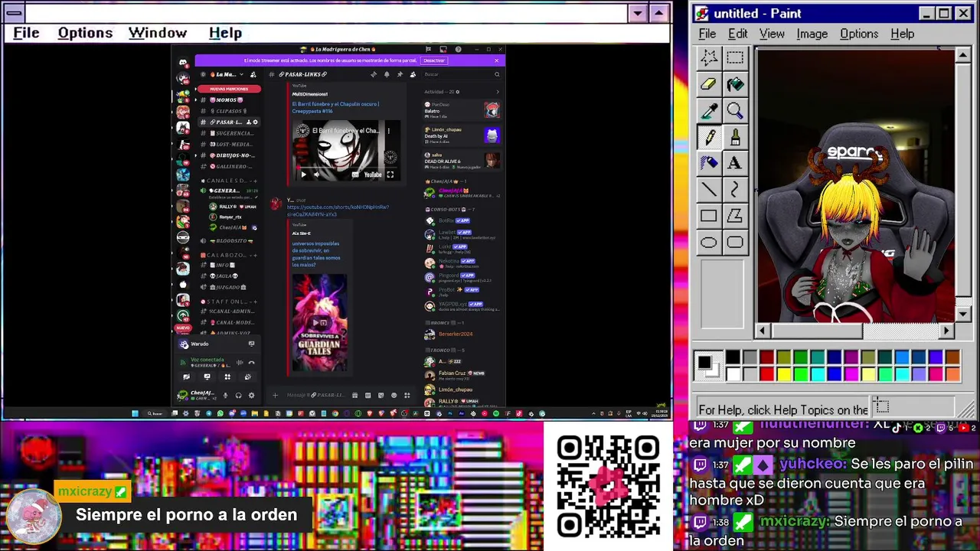Expand La Madriguera server name dropdown
The height and width of the screenshot is (551, 980).
241,74
